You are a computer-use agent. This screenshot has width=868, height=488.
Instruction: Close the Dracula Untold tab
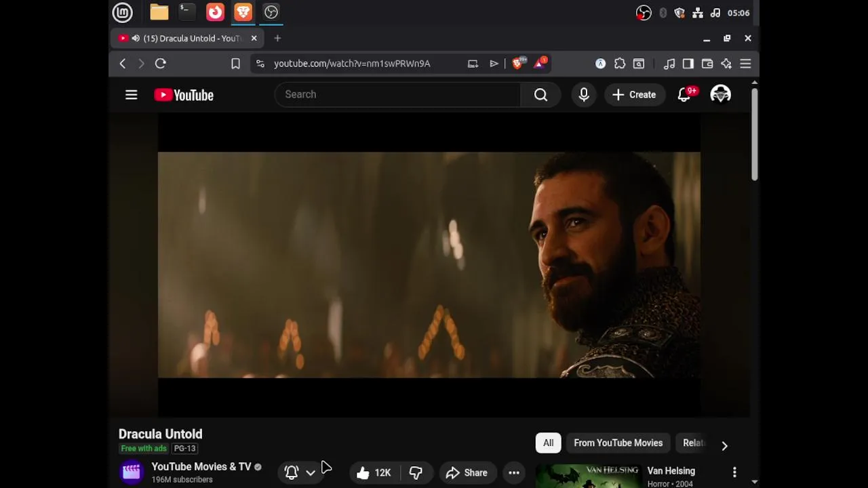(x=254, y=39)
